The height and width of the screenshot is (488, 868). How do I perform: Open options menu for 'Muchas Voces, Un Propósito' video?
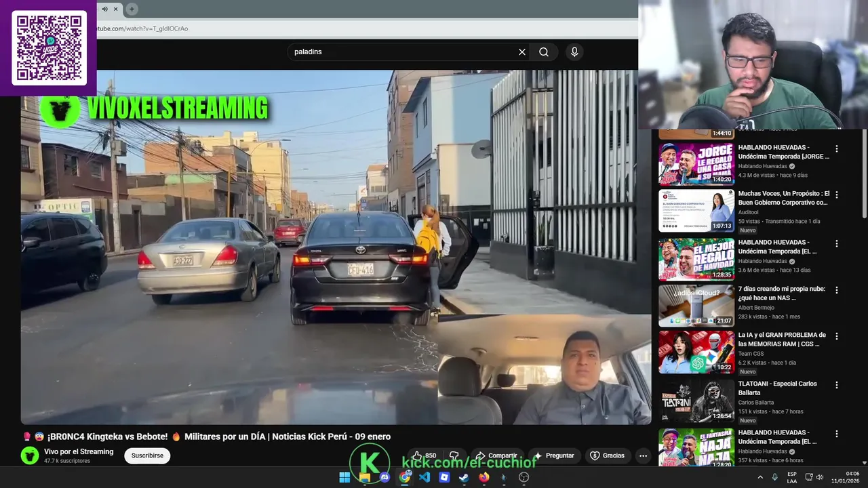click(x=836, y=195)
